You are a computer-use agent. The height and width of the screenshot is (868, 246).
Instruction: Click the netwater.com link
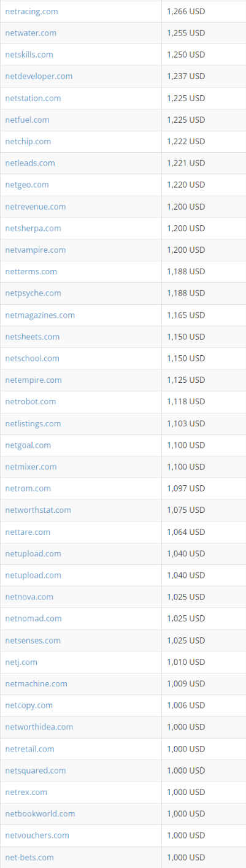point(31,33)
